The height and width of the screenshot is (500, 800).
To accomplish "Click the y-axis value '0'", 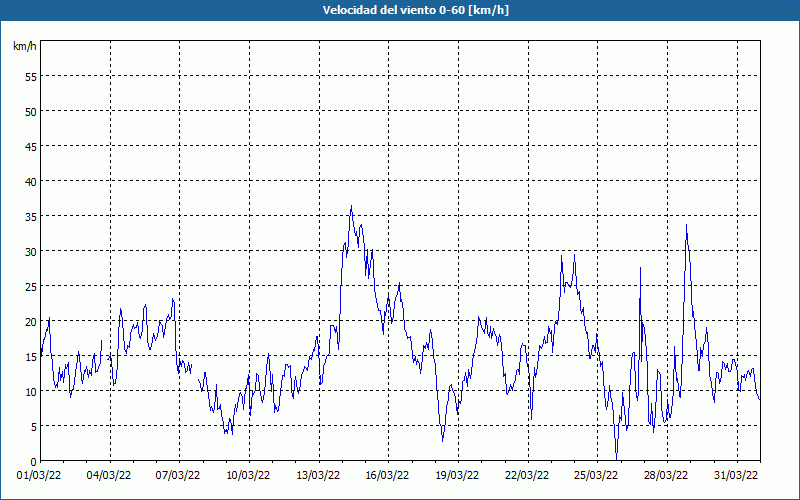I will pyautogui.click(x=34, y=462).
